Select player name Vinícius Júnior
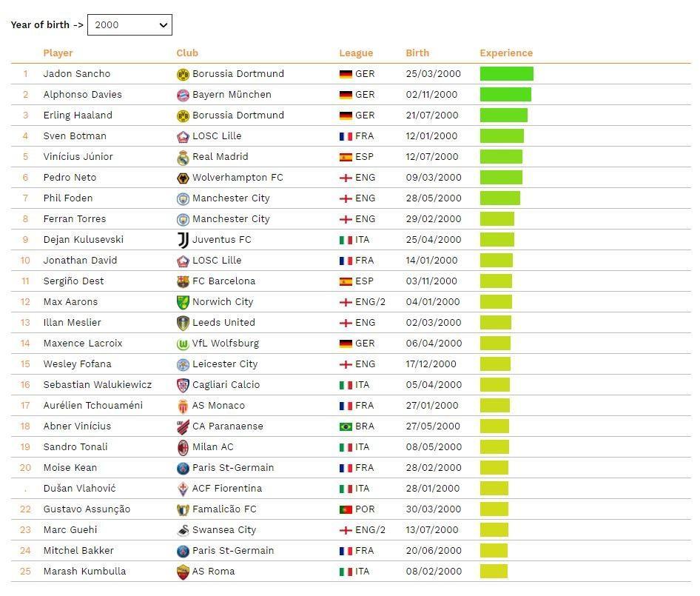Viewport: 700px width, 596px height. click(78, 157)
